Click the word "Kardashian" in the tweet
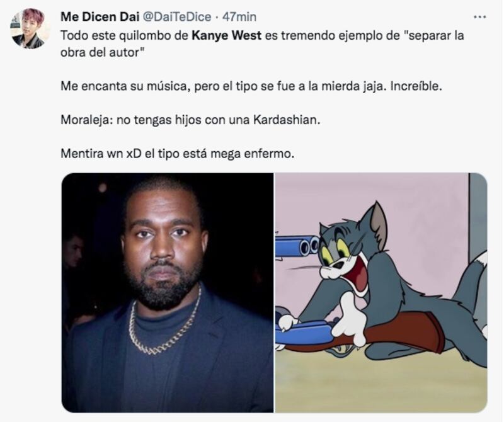 point(287,120)
